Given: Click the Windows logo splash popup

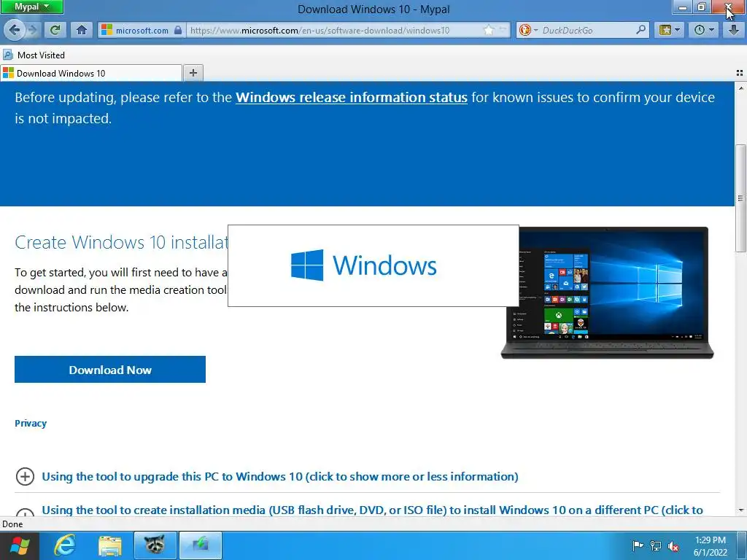Looking at the screenshot, I should tap(373, 265).
